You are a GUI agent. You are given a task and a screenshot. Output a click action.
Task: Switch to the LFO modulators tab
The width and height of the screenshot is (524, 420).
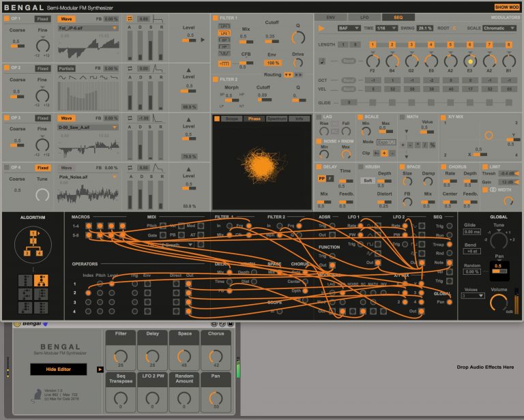click(x=364, y=17)
